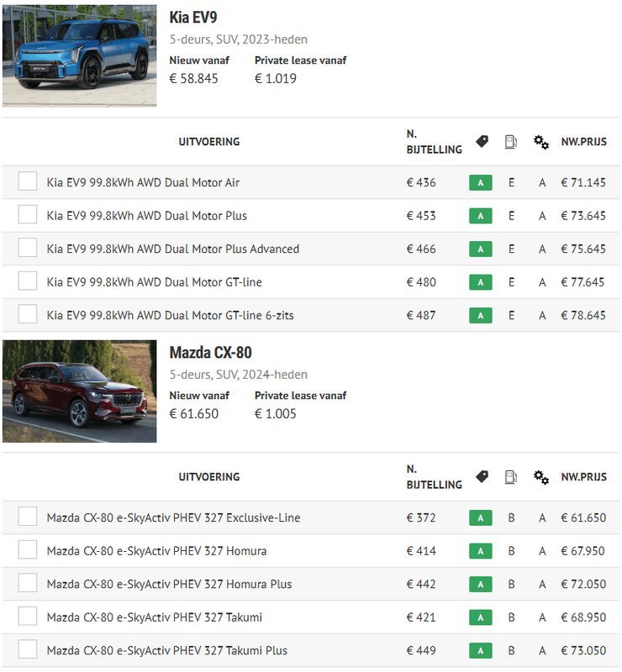This screenshot has height=672, width=622.
Task: Click the gears transmission icon in Kia EV9 header
Action: click(x=541, y=142)
